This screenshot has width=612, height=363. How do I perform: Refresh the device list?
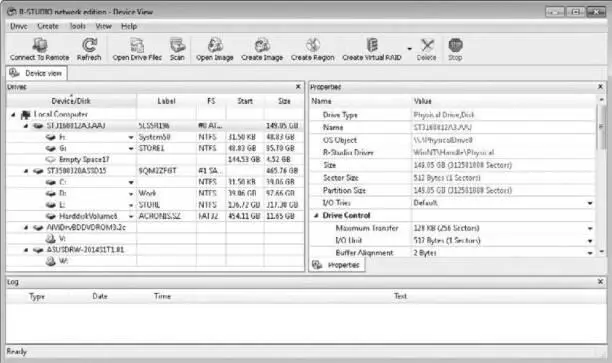click(89, 45)
